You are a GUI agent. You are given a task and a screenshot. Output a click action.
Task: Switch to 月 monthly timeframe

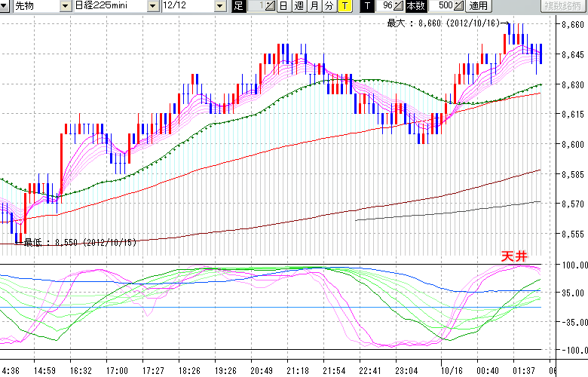tap(314, 6)
